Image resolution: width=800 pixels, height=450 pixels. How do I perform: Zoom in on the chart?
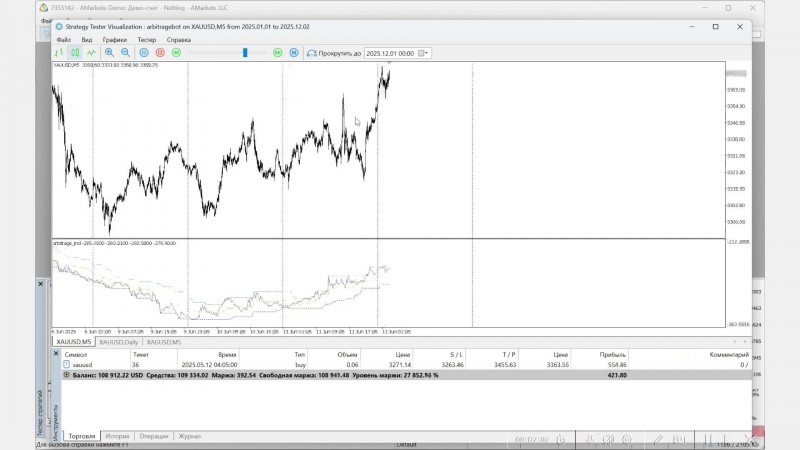[x=109, y=53]
